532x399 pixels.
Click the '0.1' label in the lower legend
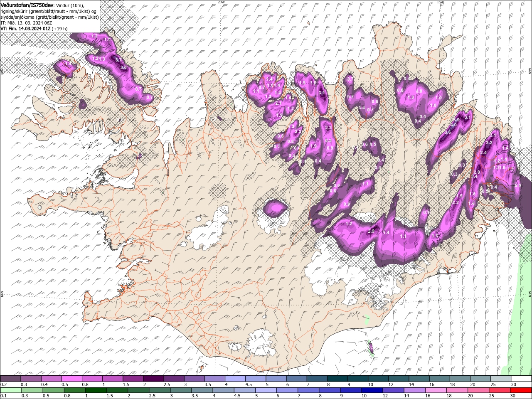(3, 396)
